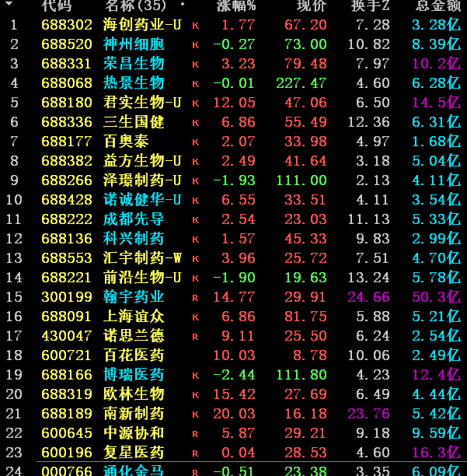Click price 111.80 of 博瑞医药

[301, 375]
